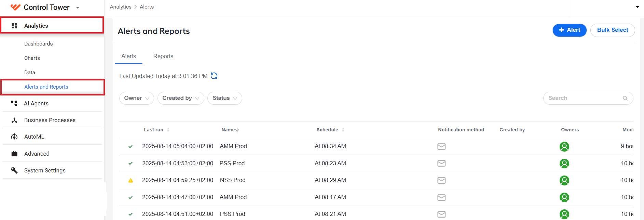Click the Analytics breadcrumb link
Screen dimensions: 644x220
point(121,7)
